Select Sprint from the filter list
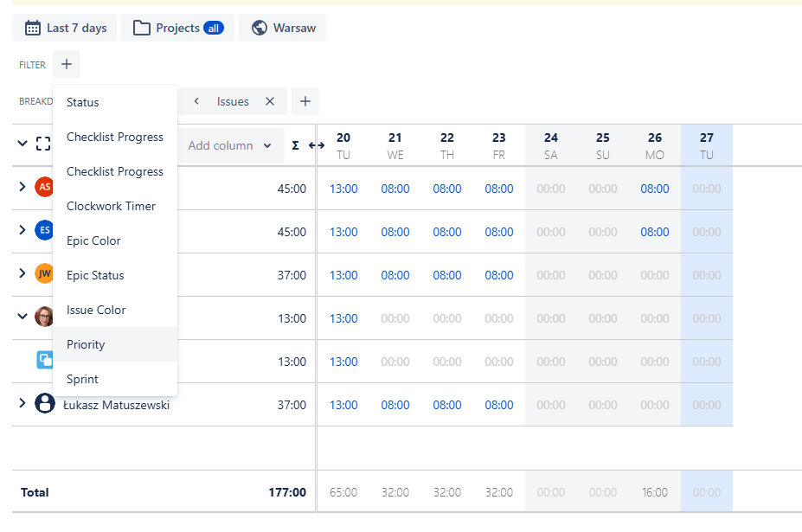This screenshot has width=802, height=532. (82, 379)
